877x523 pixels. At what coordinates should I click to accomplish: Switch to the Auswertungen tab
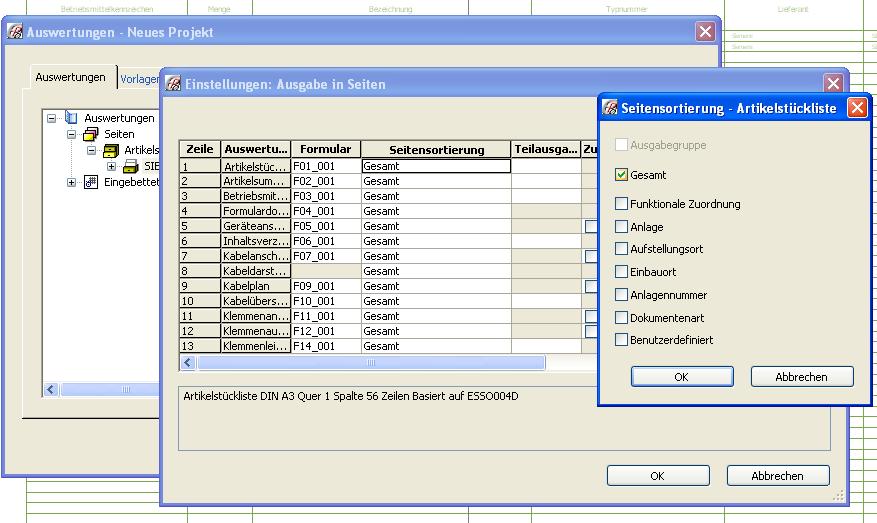[70, 77]
